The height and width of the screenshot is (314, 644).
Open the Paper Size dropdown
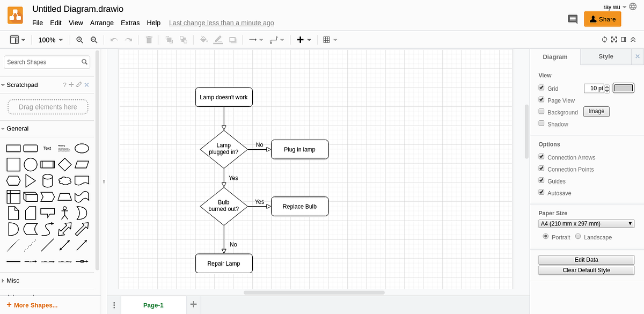(586, 223)
